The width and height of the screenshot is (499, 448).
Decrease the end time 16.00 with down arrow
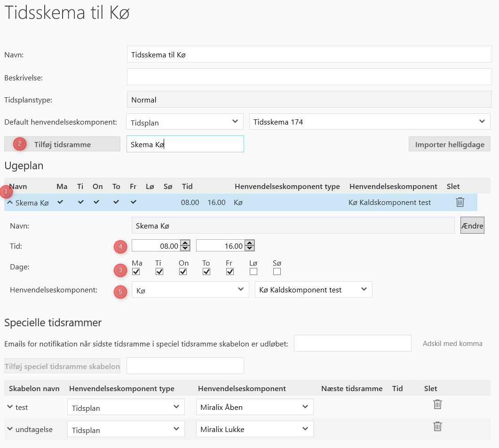coord(250,248)
